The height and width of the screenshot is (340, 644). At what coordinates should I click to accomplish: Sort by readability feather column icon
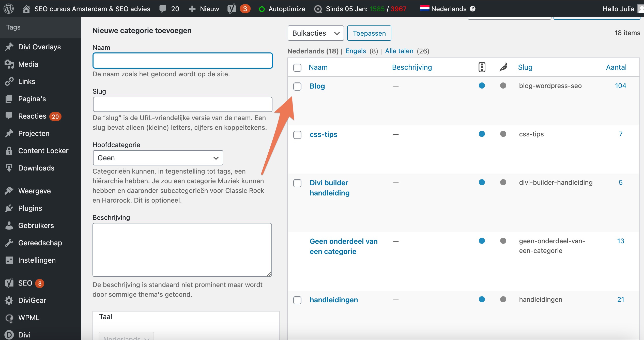pos(503,67)
